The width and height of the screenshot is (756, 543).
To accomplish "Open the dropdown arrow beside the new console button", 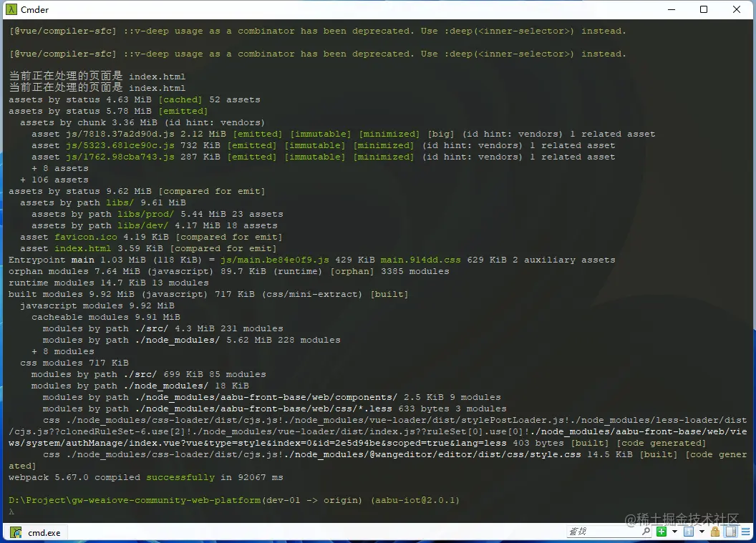I will (x=674, y=532).
